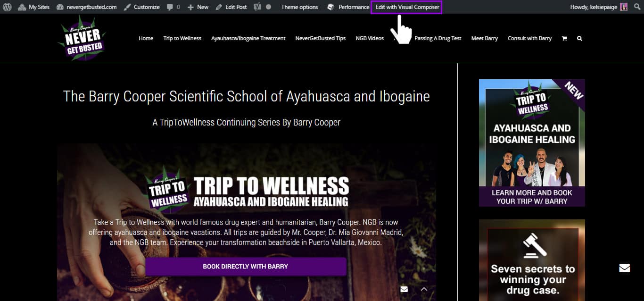The height and width of the screenshot is (301, 644).
Task: Open the Performance menu
Action: coord(348,7)
